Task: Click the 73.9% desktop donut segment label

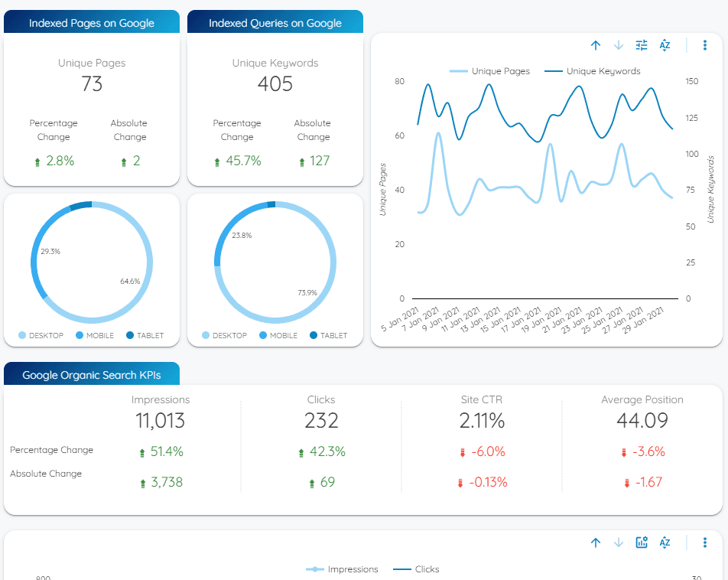Action: [x=307, y=293]
